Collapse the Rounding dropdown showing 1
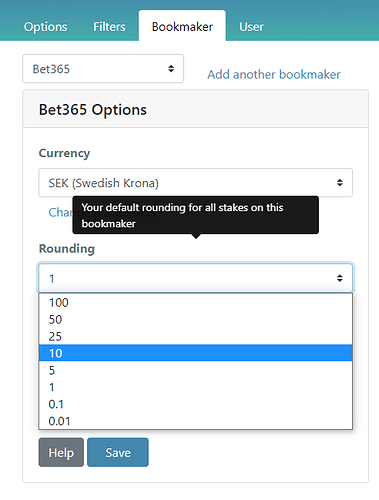Screen dimensions: 379x500 (x=195, y=278)
